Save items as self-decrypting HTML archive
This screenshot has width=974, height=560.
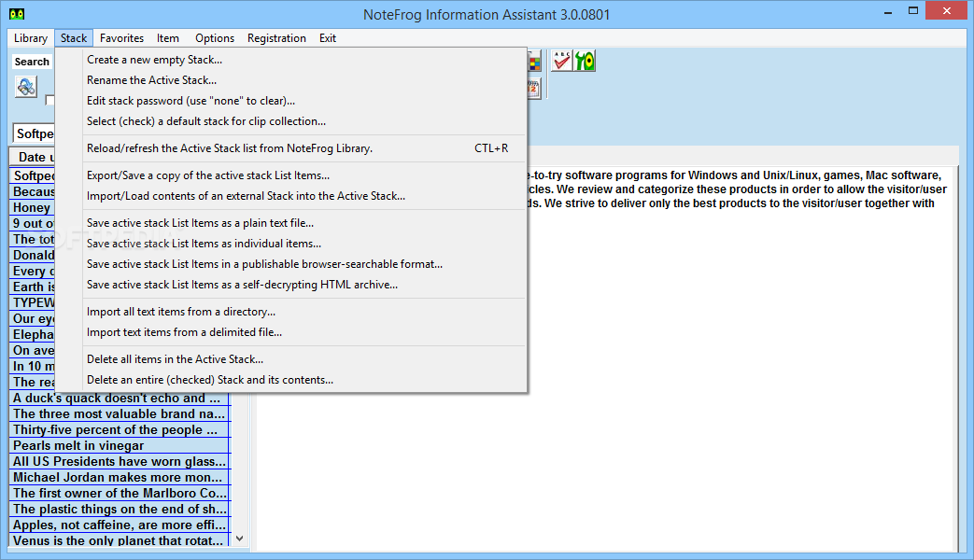tap(290, 285)
